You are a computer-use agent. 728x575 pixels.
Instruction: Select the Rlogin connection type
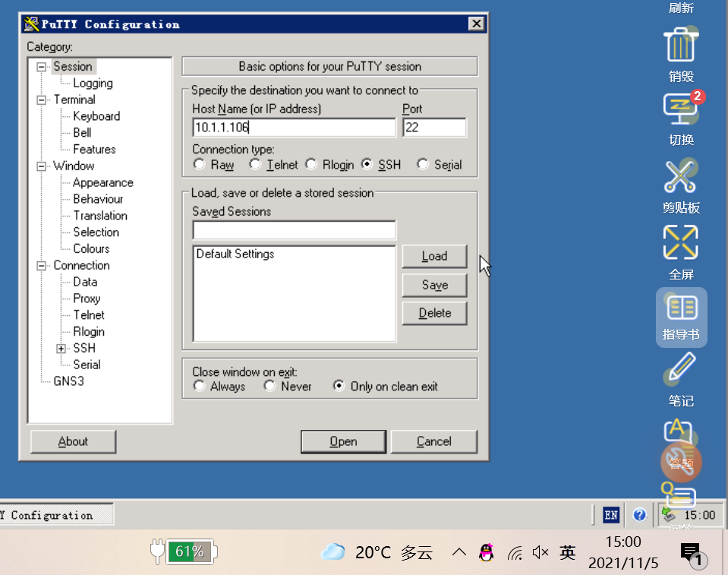(x=310, y=164)
